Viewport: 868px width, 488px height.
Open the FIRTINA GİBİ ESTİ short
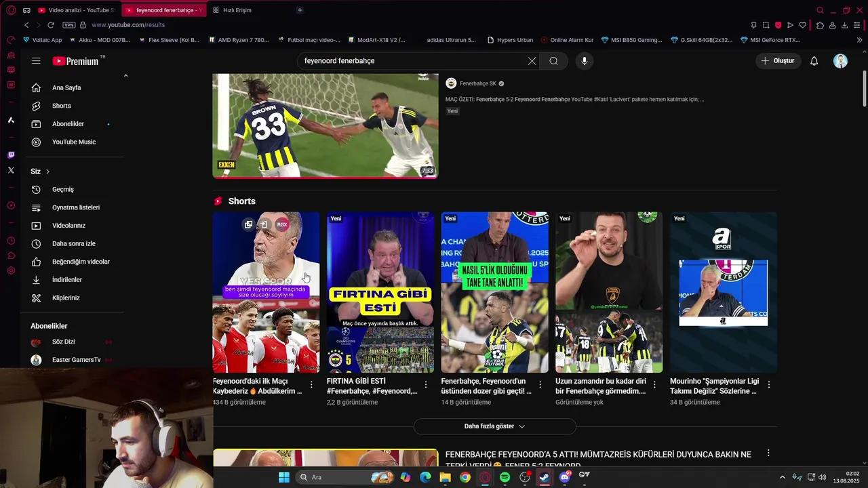tap(380, 292)
